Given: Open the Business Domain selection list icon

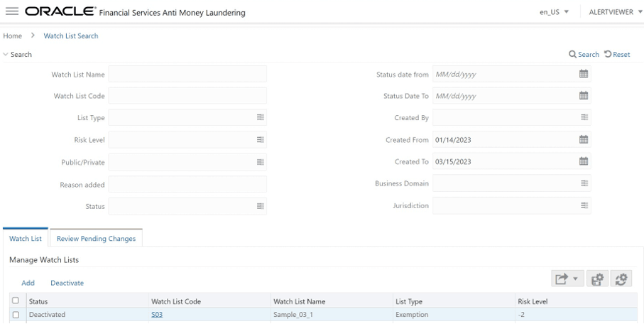Looking at the screenshot, I should pyautogui.click(x=584, y=183).
